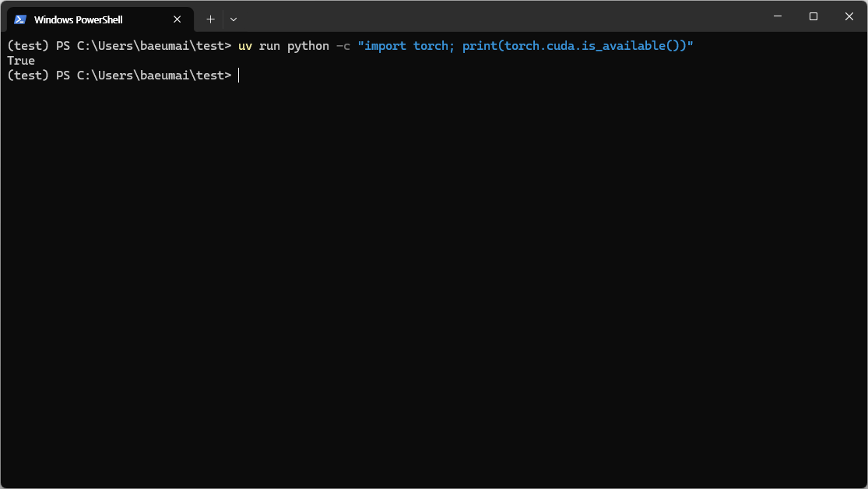This screenshot has width=868, height=489.
Task: Click the 'uv' command word
Action: [x=245, y=46]
